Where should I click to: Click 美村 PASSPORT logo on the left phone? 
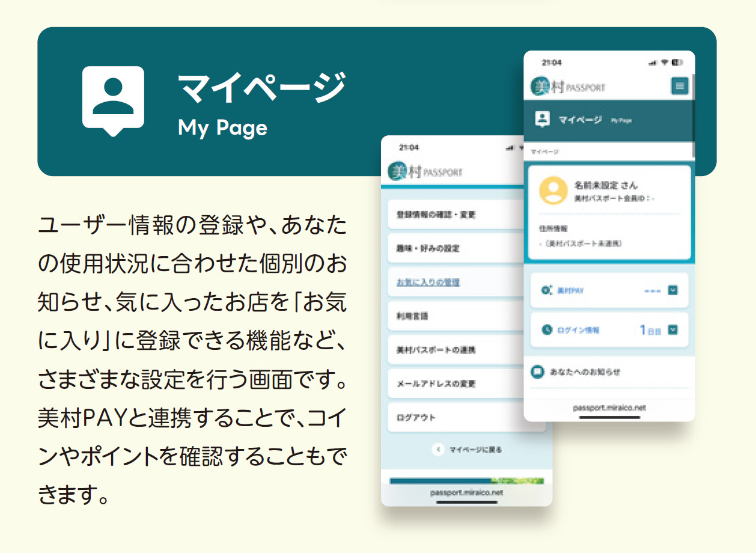[425, 172]
